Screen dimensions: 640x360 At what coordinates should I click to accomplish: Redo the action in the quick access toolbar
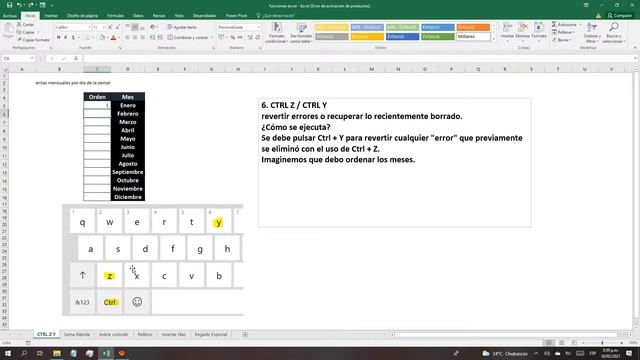31,5
